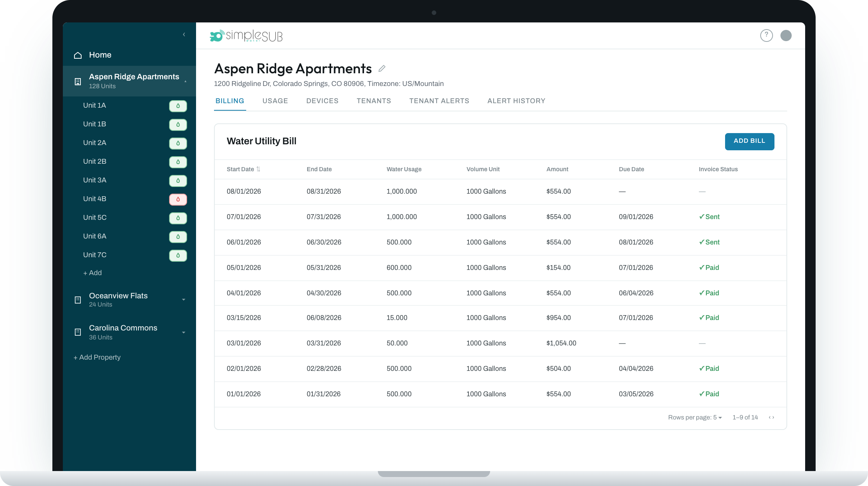Switch to the Usage tab

tap(275, 101)
